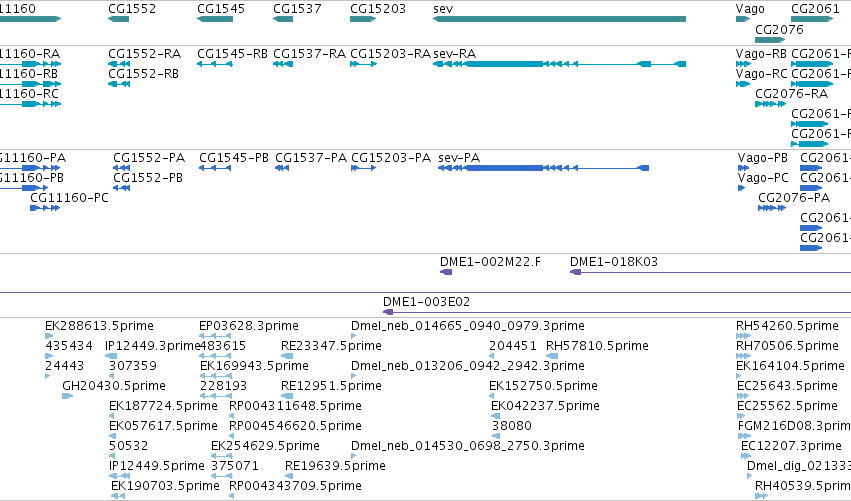Click the CG1552-PA protein label
Screen dimensions: 851x501
pyautogui.click(x=149, y=158)
